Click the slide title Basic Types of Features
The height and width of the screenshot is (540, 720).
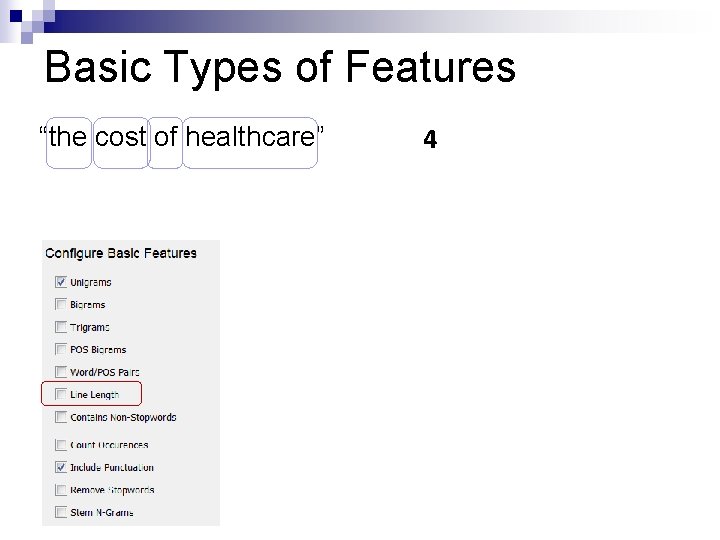280,68
